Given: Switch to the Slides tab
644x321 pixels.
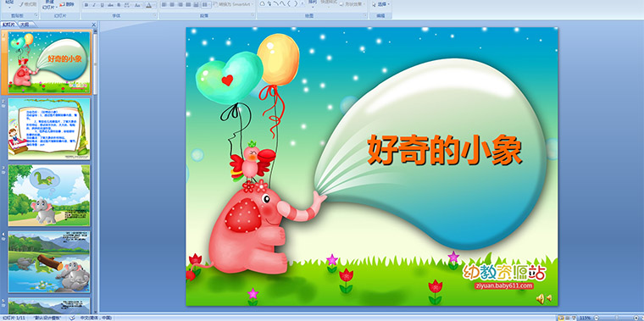Looking at the screenshot, I should click(9, 25).
